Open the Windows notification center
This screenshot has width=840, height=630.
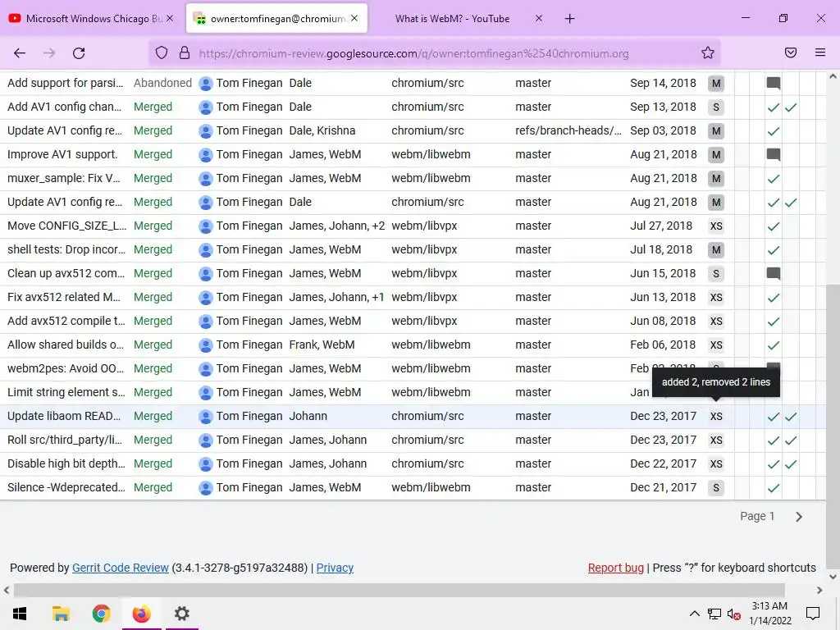coord(813,614)
